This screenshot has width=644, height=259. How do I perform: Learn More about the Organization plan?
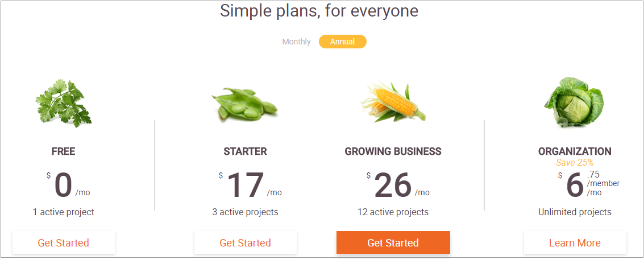coord(575,242)
